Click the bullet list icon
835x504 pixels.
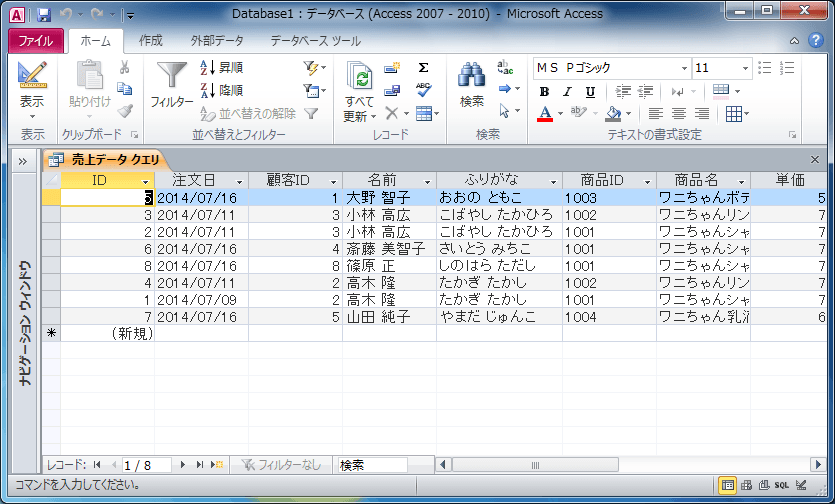click(765, 68)
